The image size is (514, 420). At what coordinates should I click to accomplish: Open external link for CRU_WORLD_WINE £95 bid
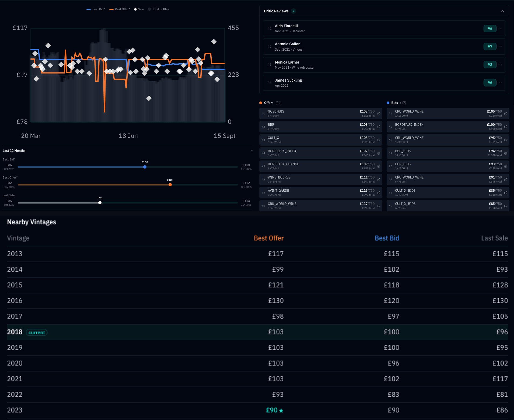point(506,140)
